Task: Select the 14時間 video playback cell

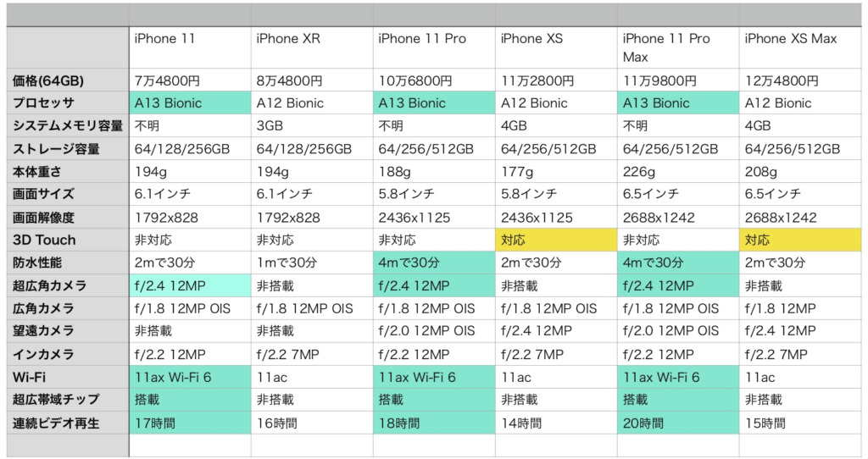Action: (x=556, y=423)
